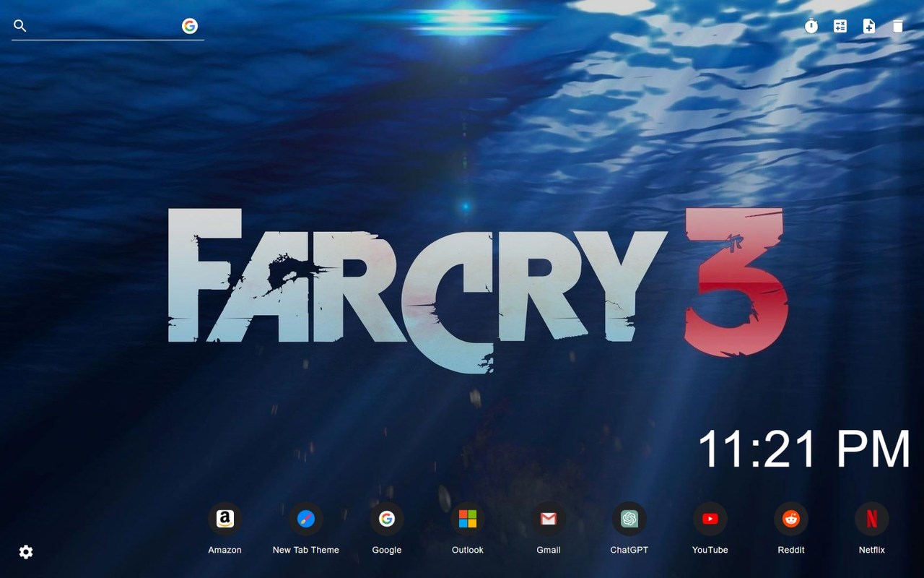Open the Amazon shortcut icon
This screenshot has width=924, height=578.
tap(225, 519)
